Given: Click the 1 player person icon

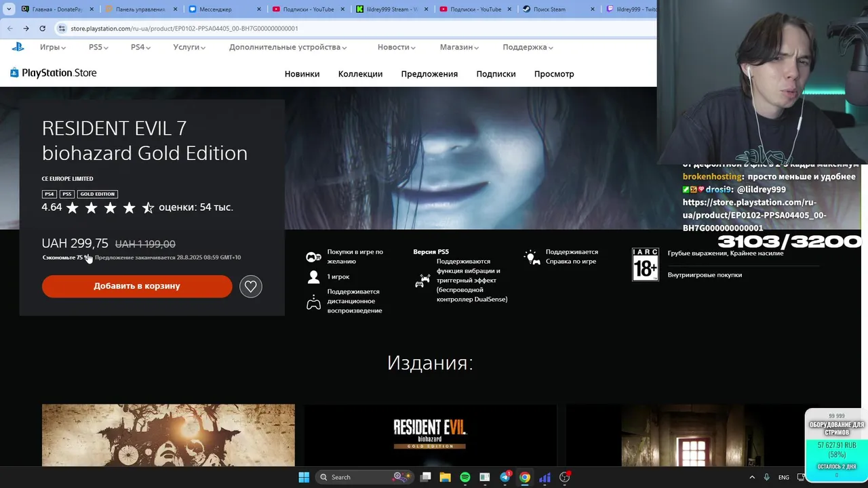Looking at the screenshot, I should pos(313,277).
